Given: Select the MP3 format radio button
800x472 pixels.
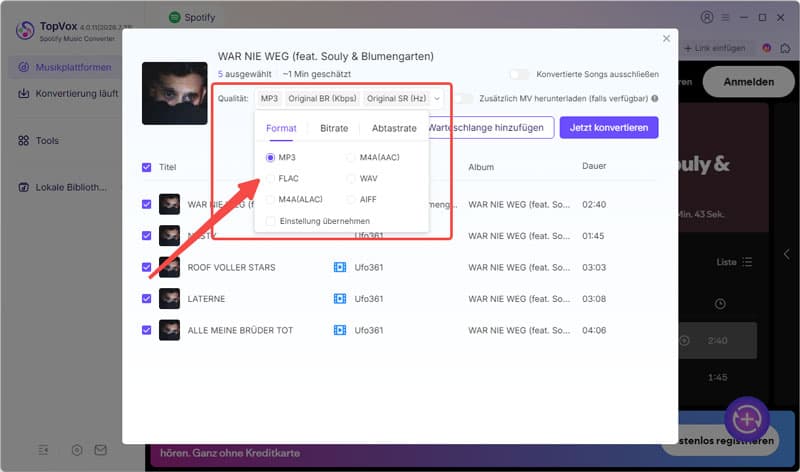Looking at the screenshot, I should 270,158.
